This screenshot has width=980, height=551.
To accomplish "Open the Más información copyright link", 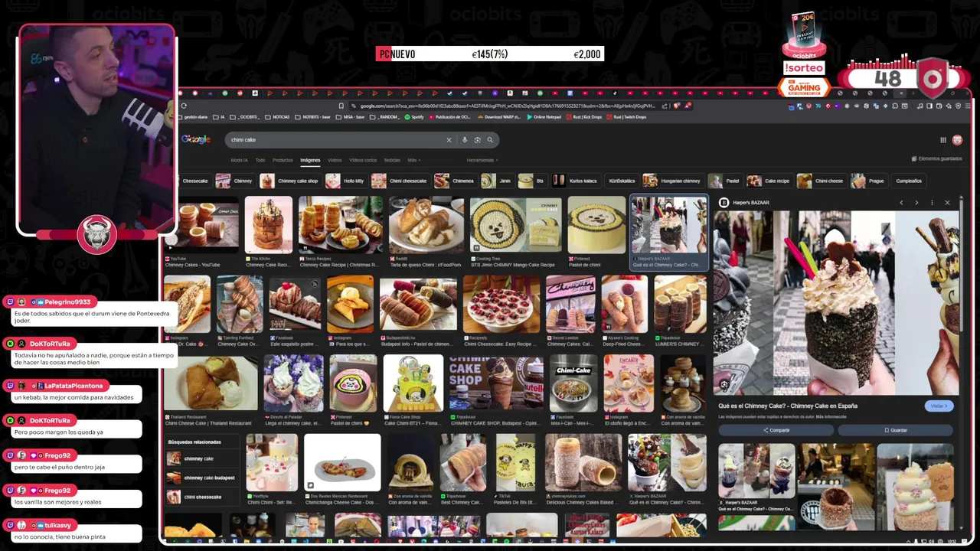I will pyautogui.click(x=831, y=417).
